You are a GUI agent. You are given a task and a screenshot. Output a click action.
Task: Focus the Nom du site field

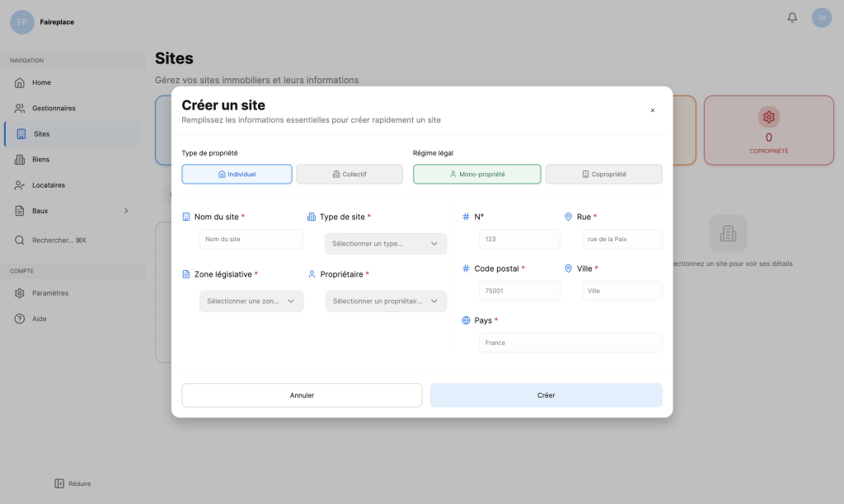tap(251, 239)
